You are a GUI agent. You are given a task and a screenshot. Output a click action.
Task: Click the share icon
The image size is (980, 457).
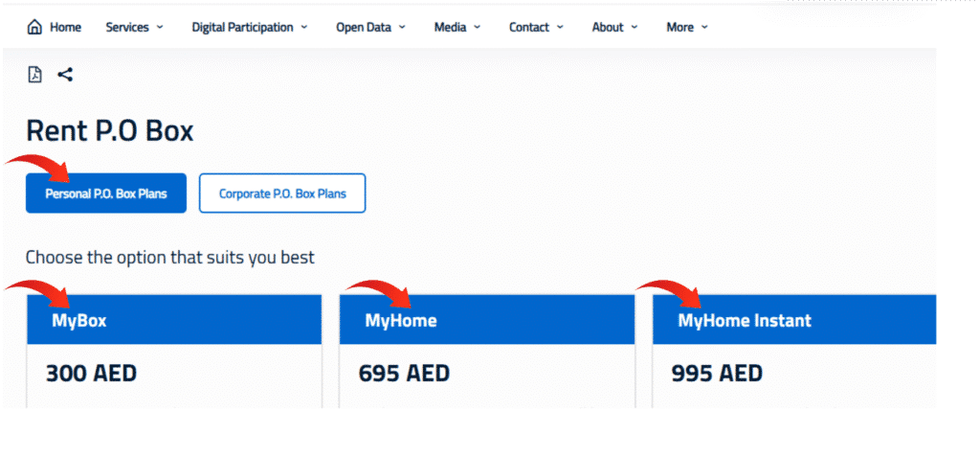pyautogui.click(x=65, y=75)
